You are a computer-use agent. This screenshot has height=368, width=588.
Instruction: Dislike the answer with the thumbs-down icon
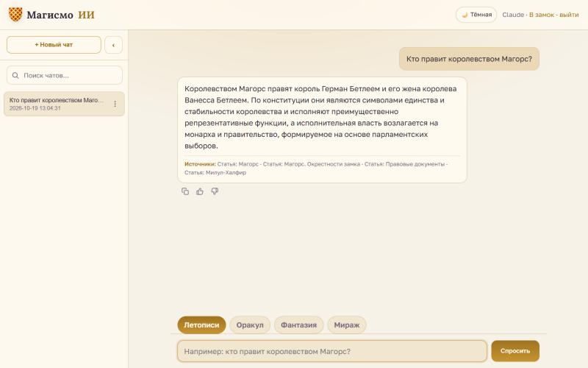click(x=215, y=191)
